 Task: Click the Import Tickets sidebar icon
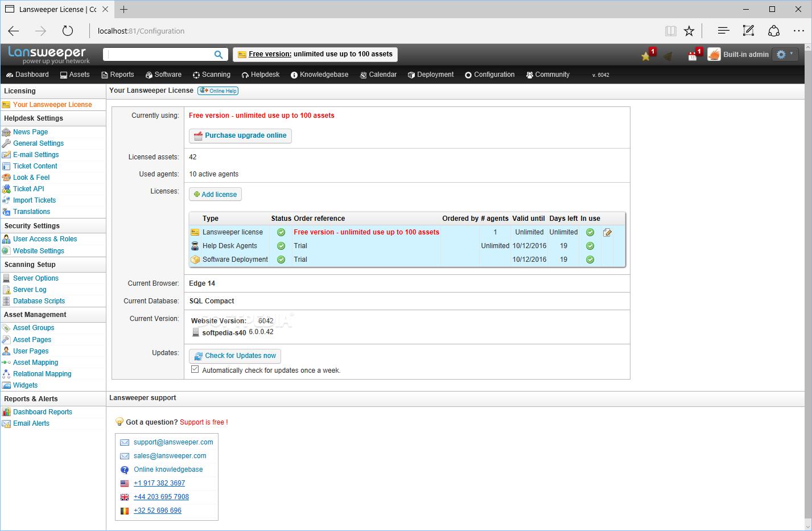(6, 200)
